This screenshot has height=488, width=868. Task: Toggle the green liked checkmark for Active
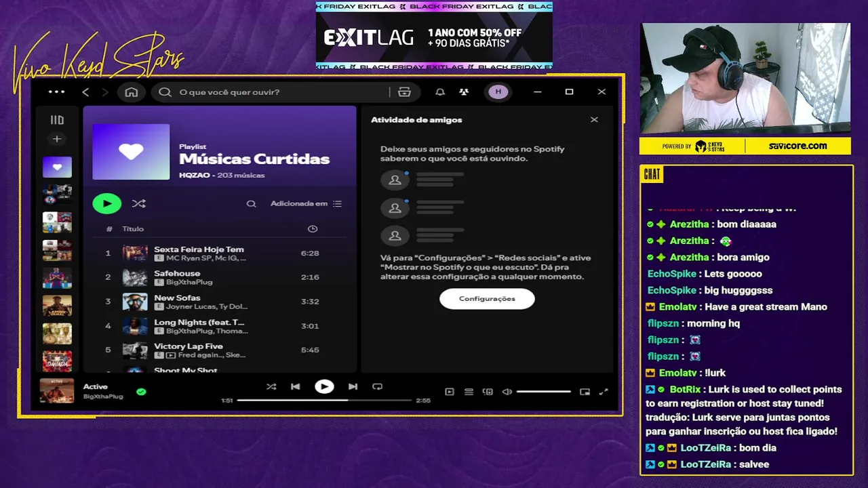point(141,391)
